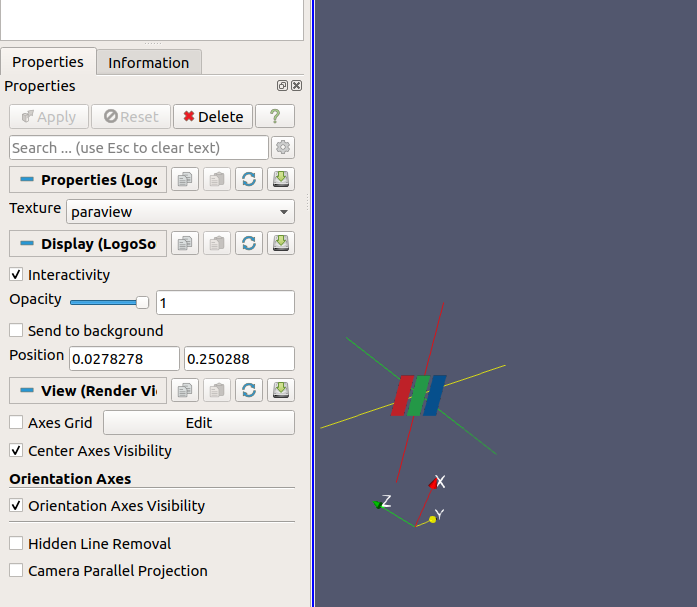This screenshot has width=697, height=607.
Task: Click the X orientation axis arrow
Action: [x=434, y=483]
